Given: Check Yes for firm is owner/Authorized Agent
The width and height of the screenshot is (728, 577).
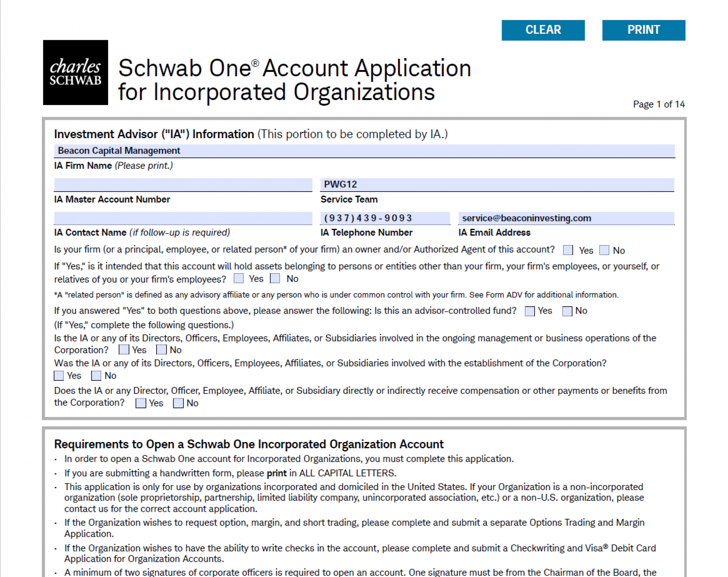Looking at the screenshot, I should [568, 250].
